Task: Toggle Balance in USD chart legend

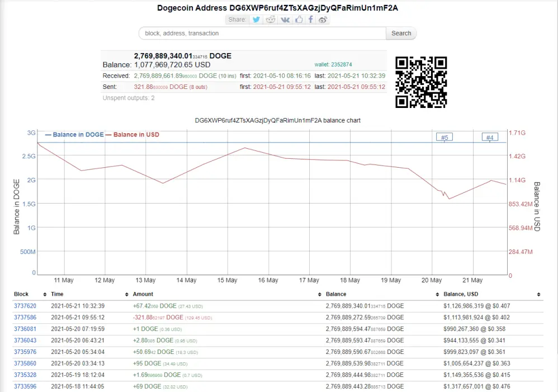Action: click(x=133, y=135)
